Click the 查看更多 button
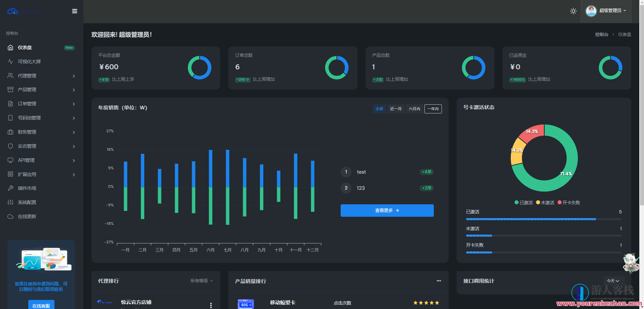The height and width of the screenshot is (309, 644). pos(387,210)
